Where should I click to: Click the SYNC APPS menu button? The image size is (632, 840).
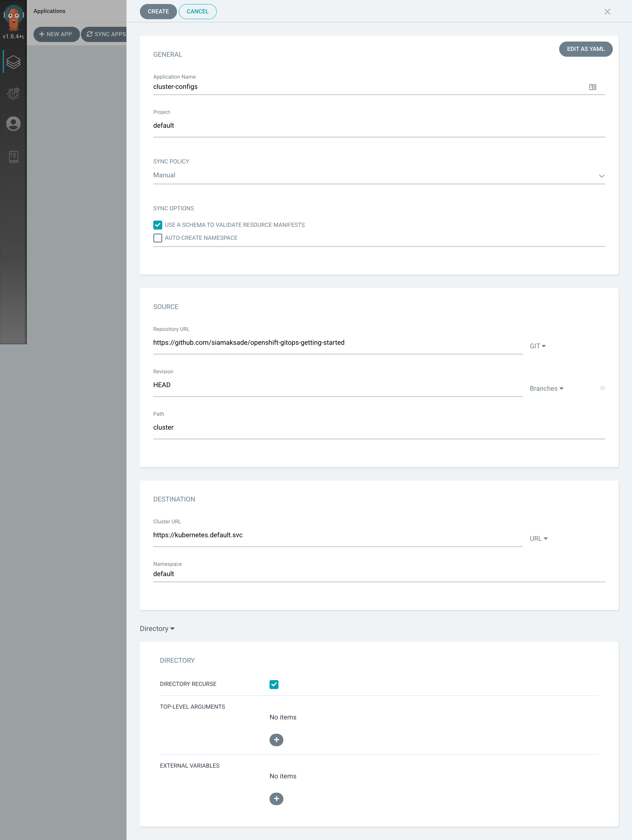[x=106, y=34]
